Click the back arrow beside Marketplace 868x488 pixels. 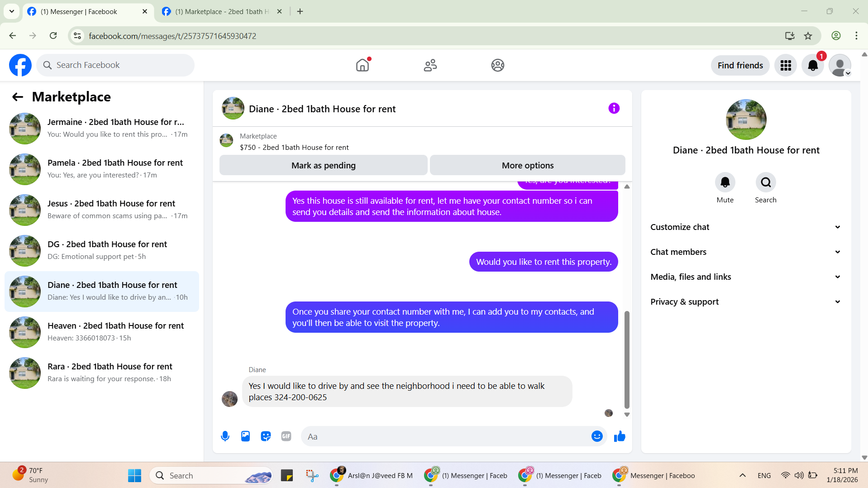[18, 97]
